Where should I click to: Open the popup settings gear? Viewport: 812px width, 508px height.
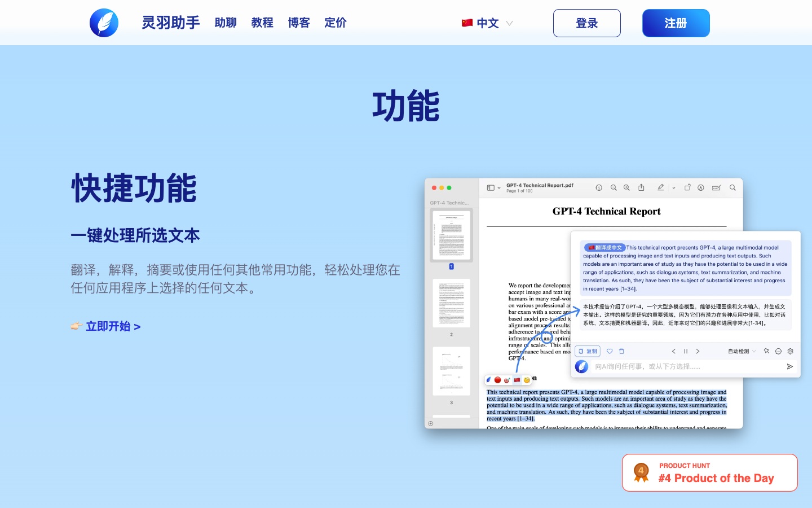pos(790,351)
